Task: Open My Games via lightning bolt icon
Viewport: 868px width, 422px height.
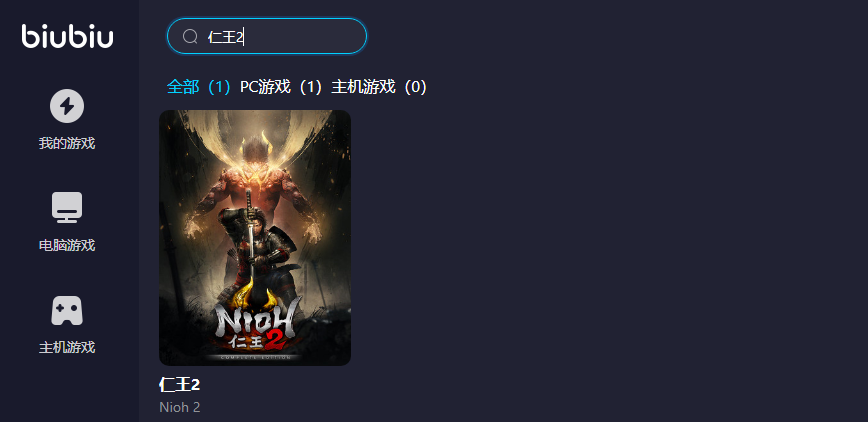Action: (67, 106)
